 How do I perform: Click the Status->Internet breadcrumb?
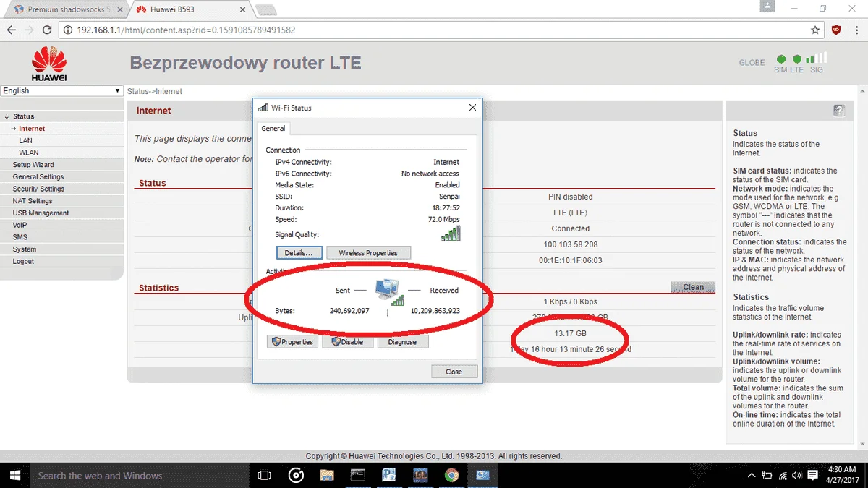coord(155,92)
